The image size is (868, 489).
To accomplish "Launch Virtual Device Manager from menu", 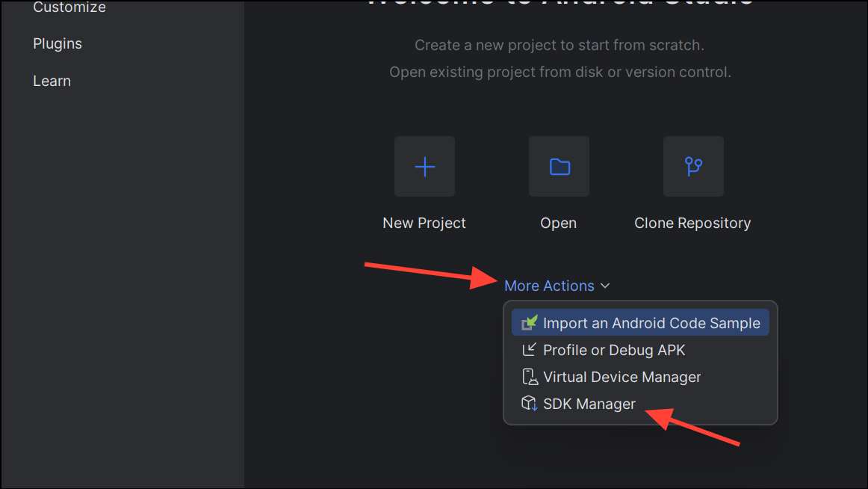I will click(x=640, y=377).
